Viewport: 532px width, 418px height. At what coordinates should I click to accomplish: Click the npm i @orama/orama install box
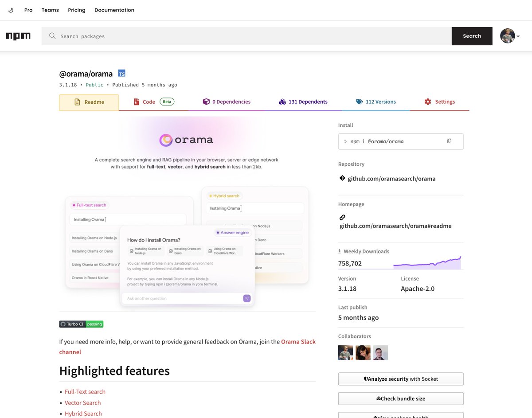(x=401, y=141)
